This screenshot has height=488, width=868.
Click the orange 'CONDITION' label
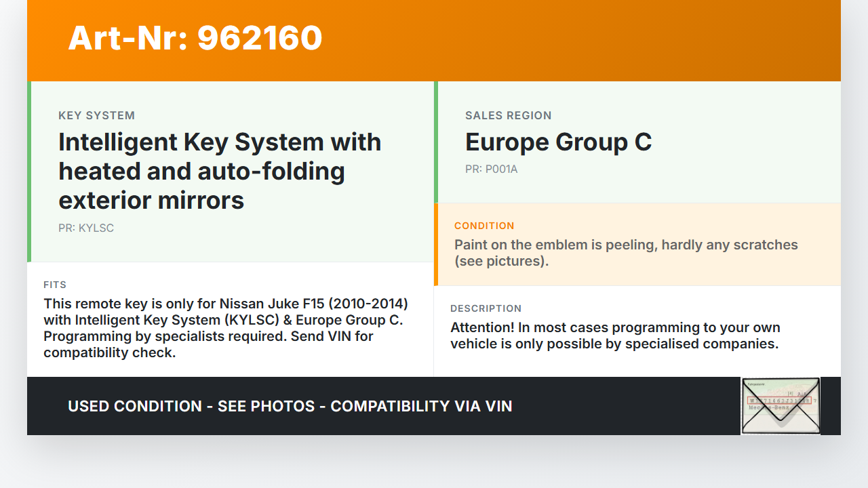[484, 226]
